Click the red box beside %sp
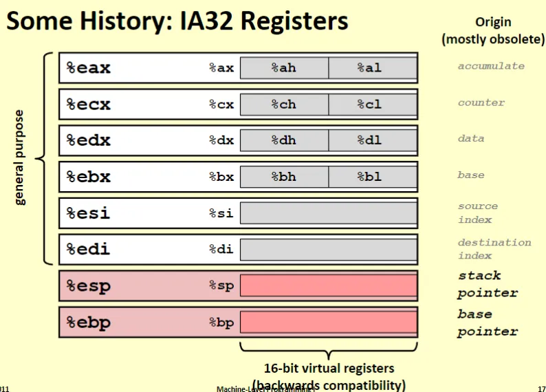This screenshot has width=546, height=392. tap(328, 286)
